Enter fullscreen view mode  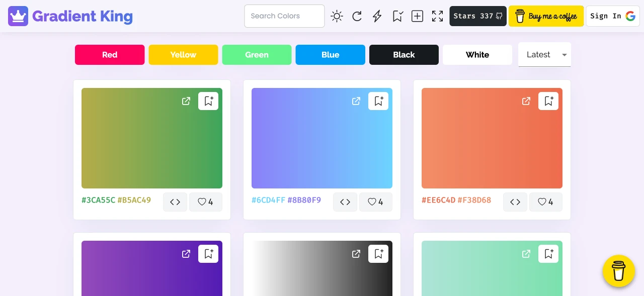[437, 16]
